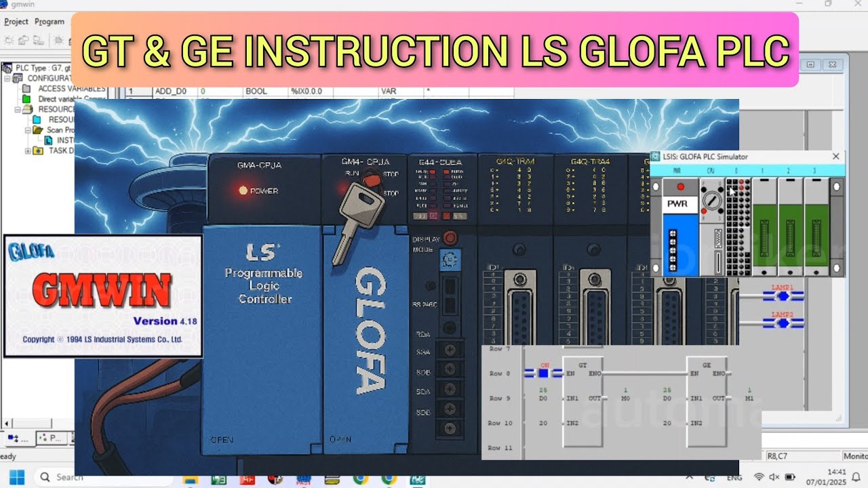Open the notifications bell icon
Screen dimensions: 868x488
[x=856, y=477]
